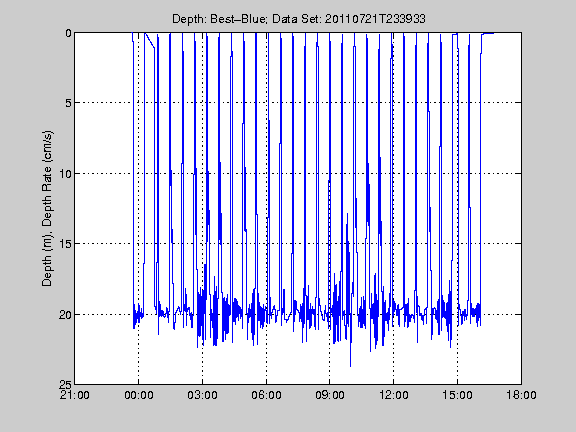The height and width of the screenshot is (432, 576).
Task: Click the y-axis tick label 0
Action: 68,33
